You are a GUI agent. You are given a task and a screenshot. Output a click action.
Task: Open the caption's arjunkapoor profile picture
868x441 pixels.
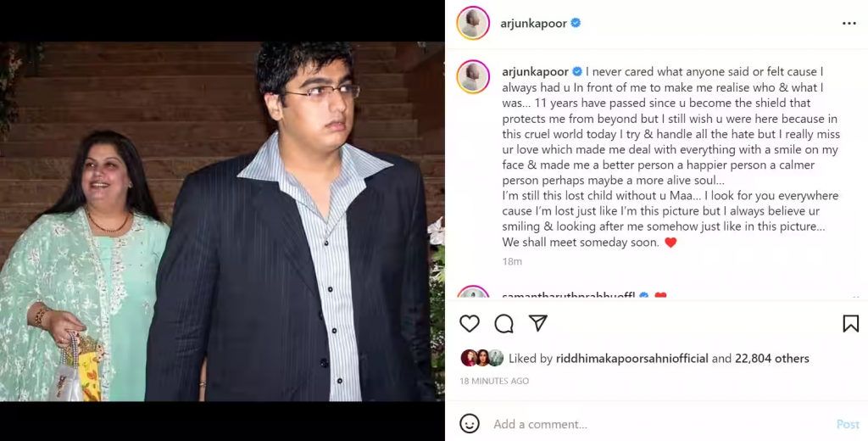pos(473,76)
